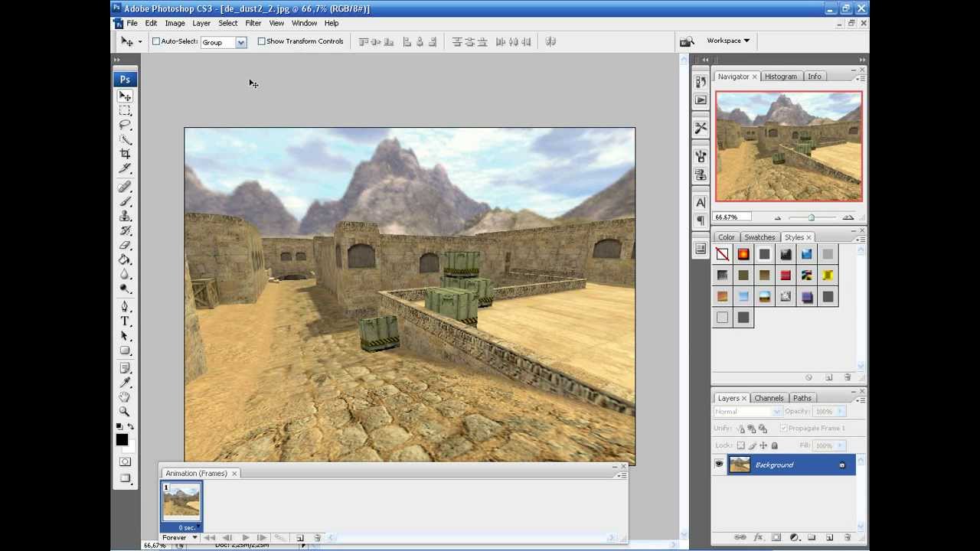Switch to the Channels tab
980x551 pixels.
point(769,398)
